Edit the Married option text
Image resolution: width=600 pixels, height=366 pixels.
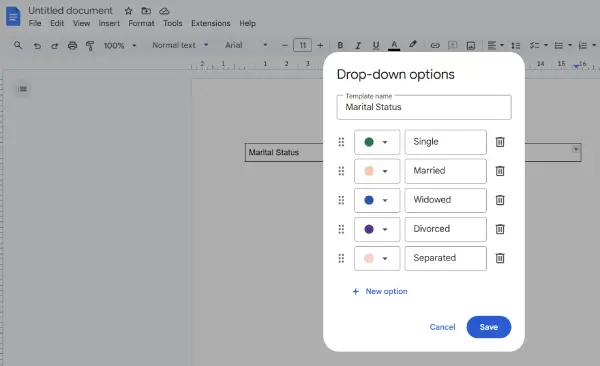446,171
